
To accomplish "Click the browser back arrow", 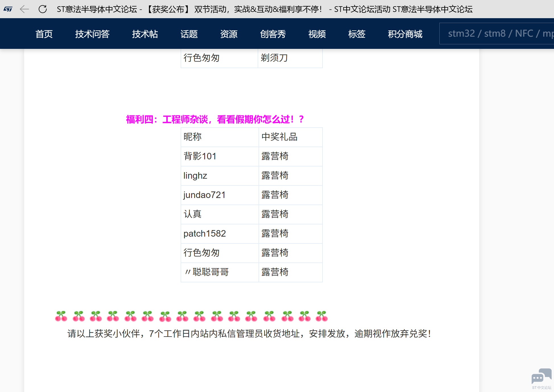I will (24, 9).
